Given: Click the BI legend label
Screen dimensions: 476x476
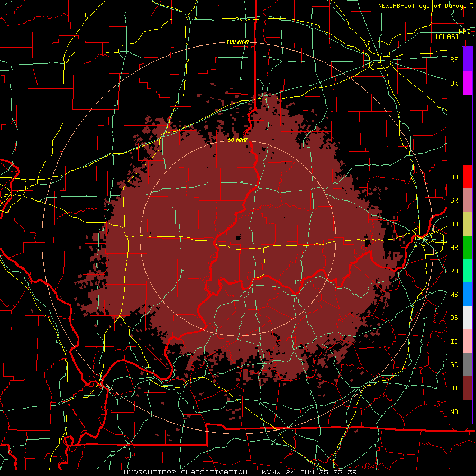Looking at the screenshot, I should pos(454,388).
